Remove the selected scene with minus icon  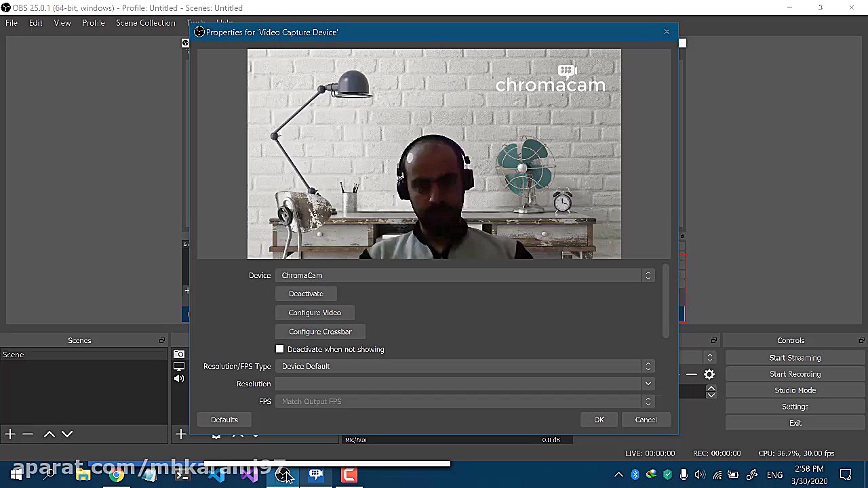coord(28,434)
